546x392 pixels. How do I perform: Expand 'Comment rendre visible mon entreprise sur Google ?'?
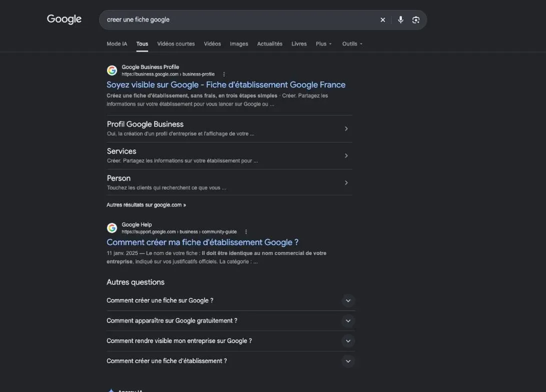231,341
